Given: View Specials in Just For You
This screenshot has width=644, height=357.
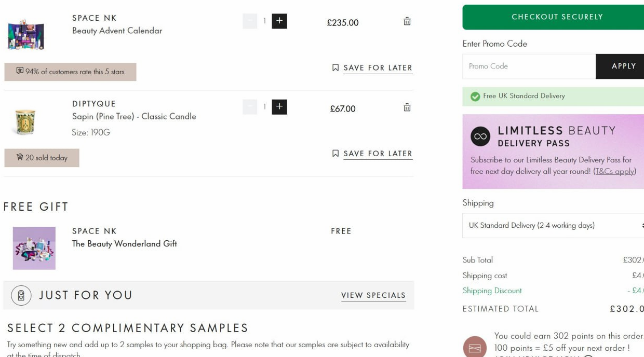Looking at the screenshot, I should coord(373,295).
